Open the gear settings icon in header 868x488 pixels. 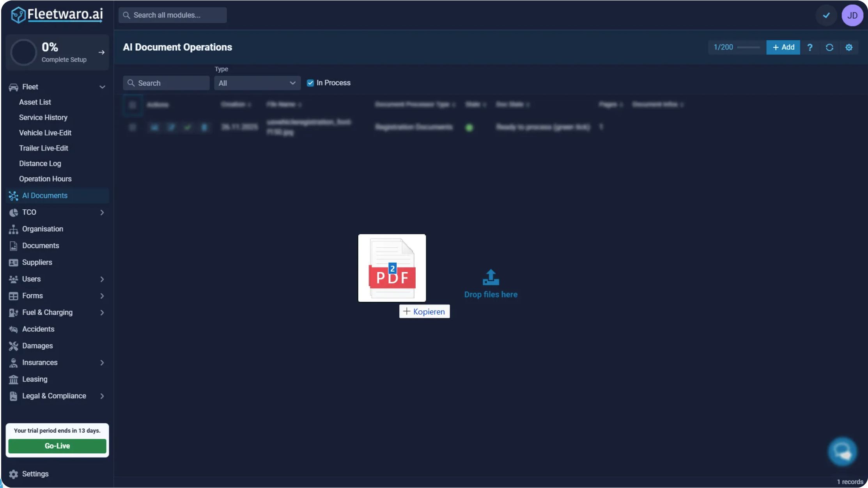click(849, 47)
